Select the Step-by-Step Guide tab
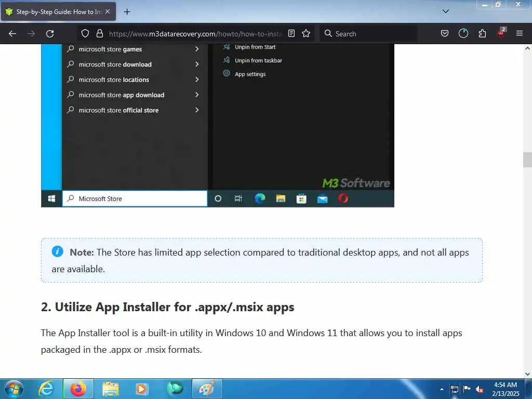Screen dimensions: 532x399 (x=58, y=11)
